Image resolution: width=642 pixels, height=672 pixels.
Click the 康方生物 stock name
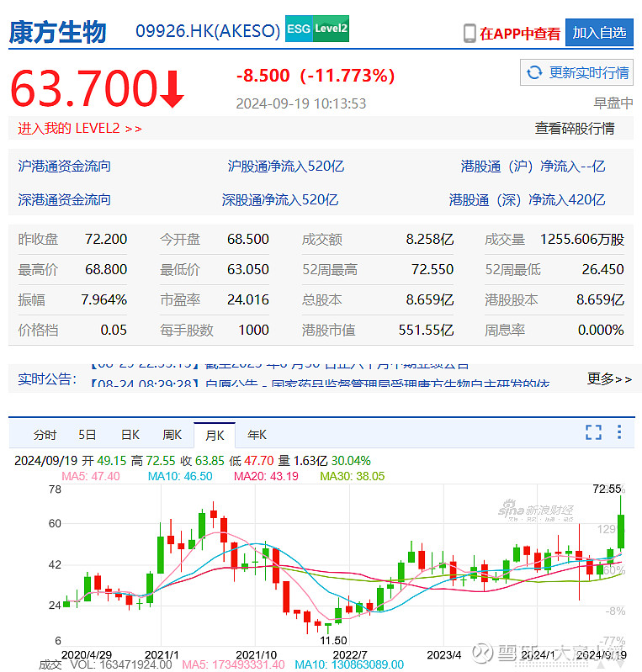point(57,32)
